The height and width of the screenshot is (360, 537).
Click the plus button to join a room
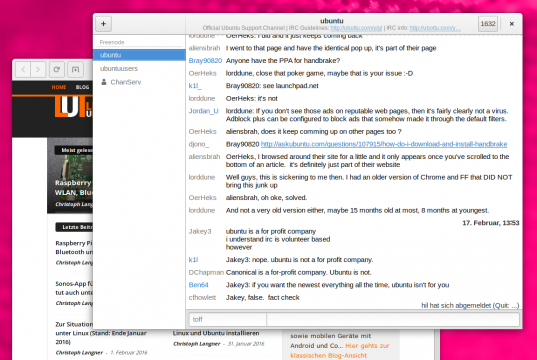pyautogui.click(x=103, y=24)
